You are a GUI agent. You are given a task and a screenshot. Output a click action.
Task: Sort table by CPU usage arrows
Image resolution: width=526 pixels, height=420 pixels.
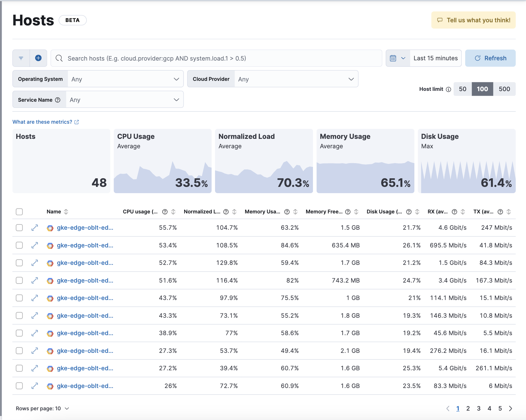[173, 212]
